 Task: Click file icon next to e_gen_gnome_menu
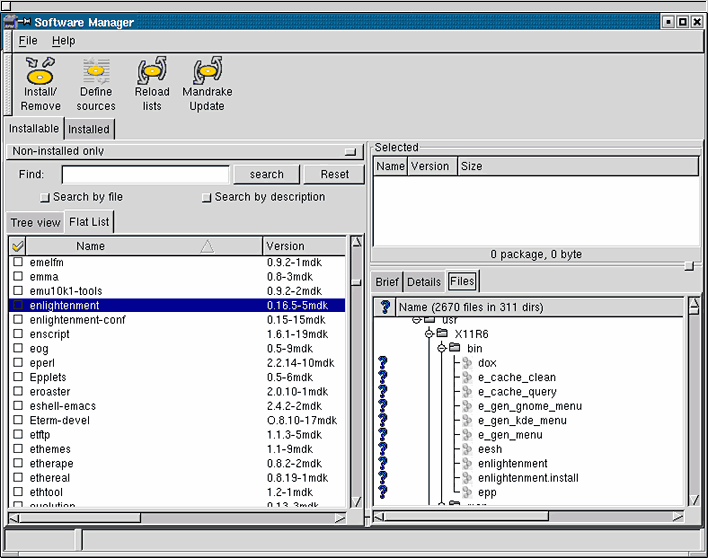click(467, 406)
